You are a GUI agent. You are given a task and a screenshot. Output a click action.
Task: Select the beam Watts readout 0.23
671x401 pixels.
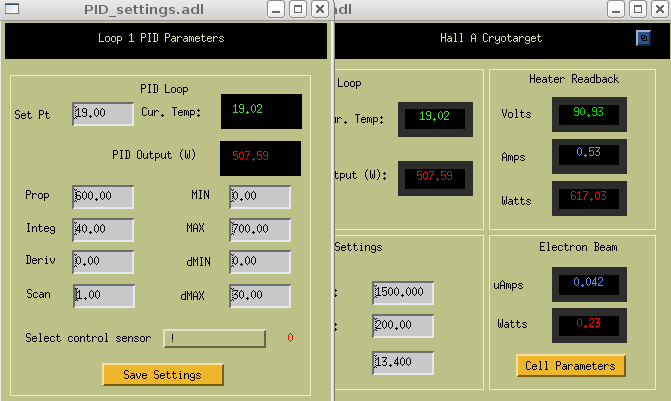(589, 325)
